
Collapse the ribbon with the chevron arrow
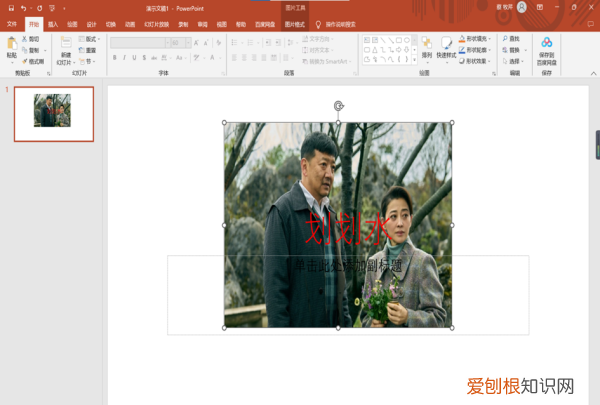[593, 73]
